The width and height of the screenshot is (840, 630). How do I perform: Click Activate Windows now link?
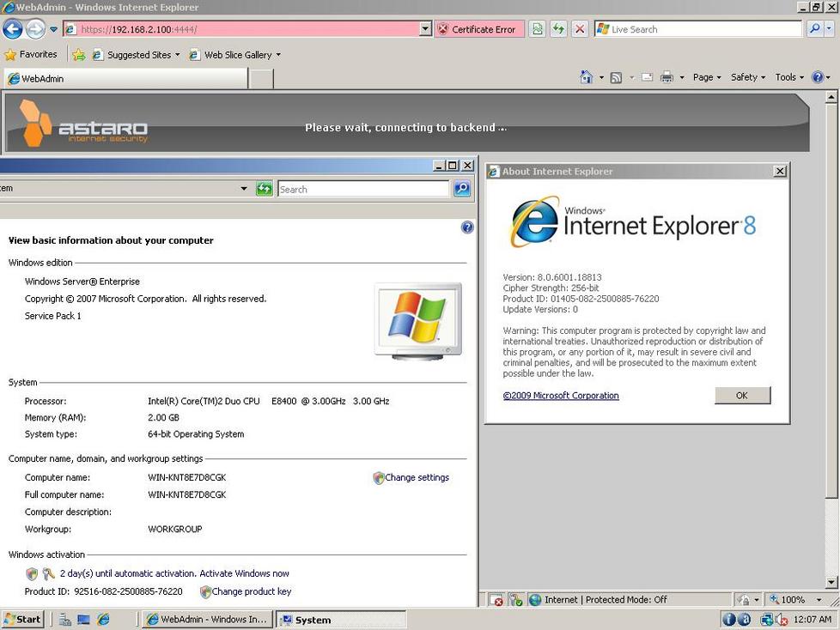tap(244, 573)
